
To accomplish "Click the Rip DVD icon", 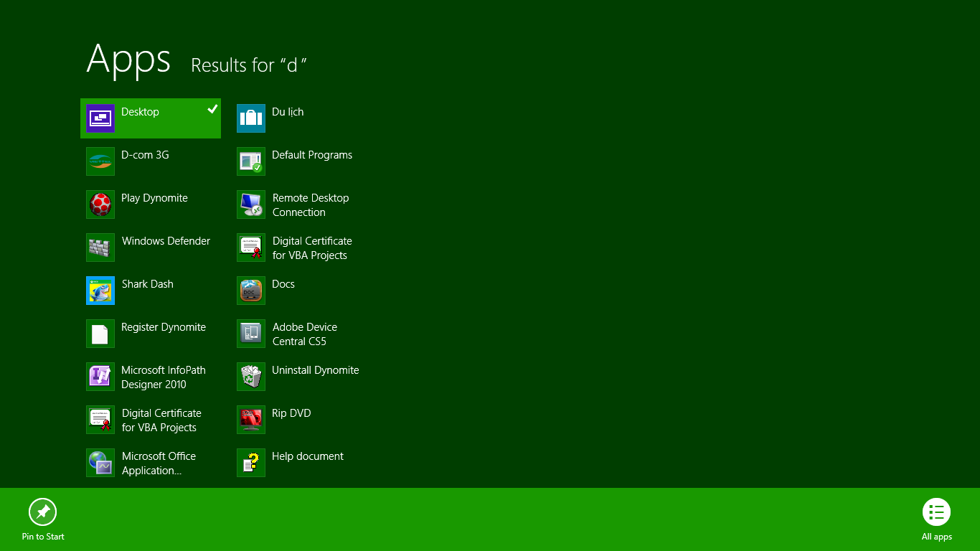I will click(251, 420).
